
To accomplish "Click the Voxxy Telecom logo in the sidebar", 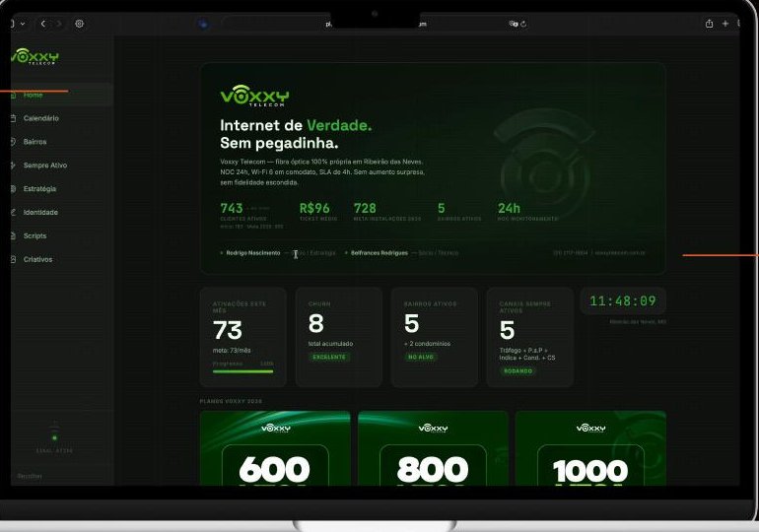I will coord(34,56).
